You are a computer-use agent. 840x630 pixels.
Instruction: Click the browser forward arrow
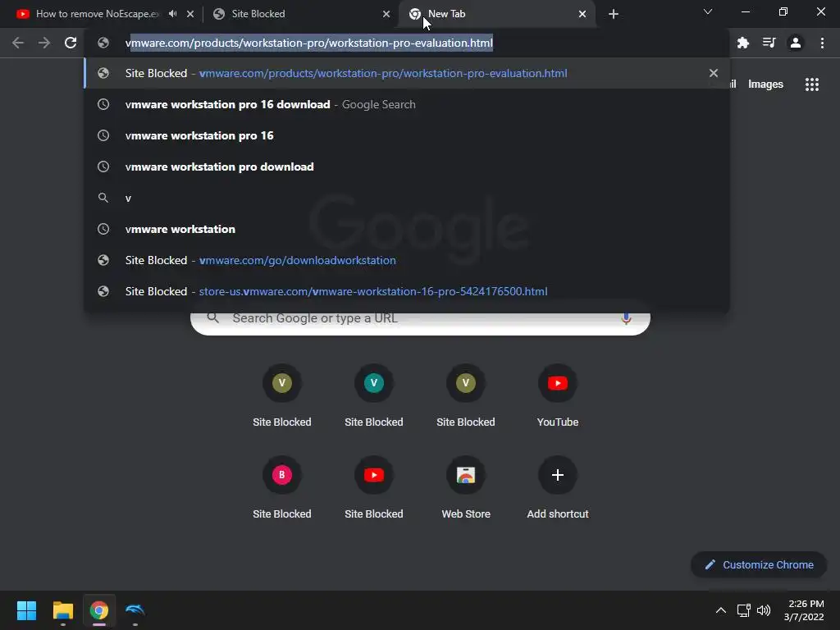[44, 43]
